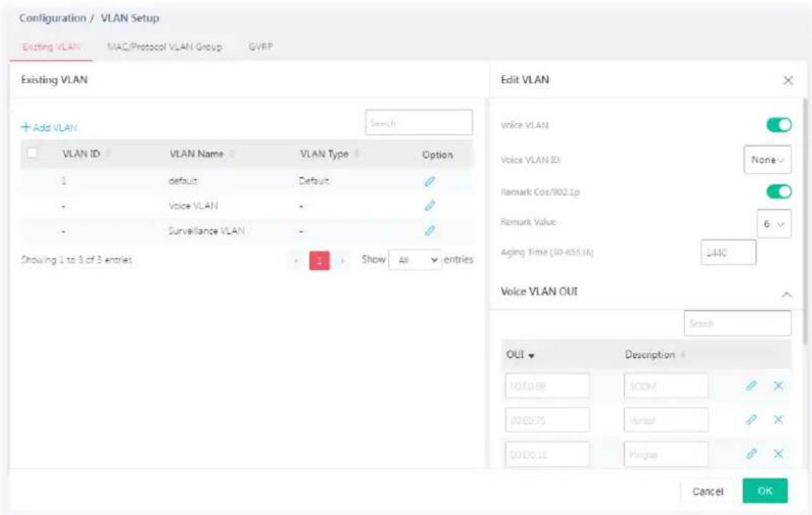This screenshot has width=812, height=515.
Task: Delete the 3COM OUI entry
Action: point(778,385)
